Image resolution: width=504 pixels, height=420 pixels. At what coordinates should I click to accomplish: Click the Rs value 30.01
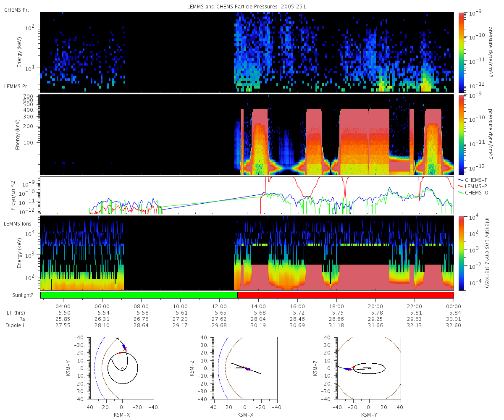[x=454, y=319]
